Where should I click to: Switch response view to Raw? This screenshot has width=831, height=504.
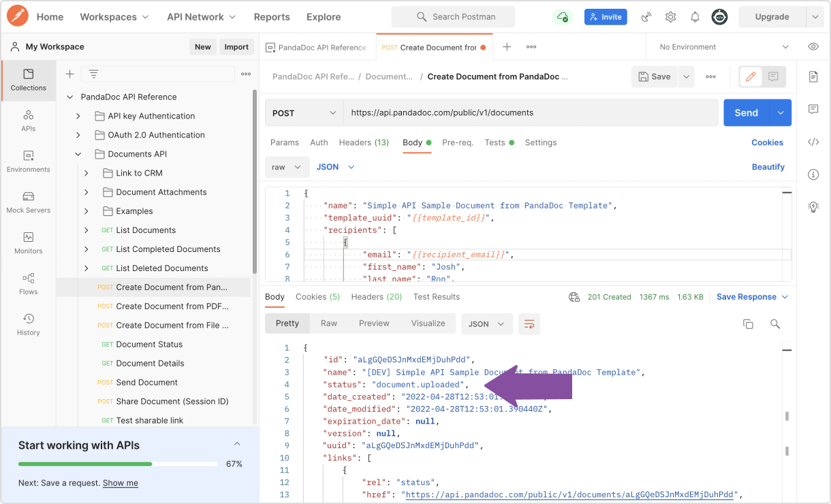pyautogui.click(x=329, y=324)
